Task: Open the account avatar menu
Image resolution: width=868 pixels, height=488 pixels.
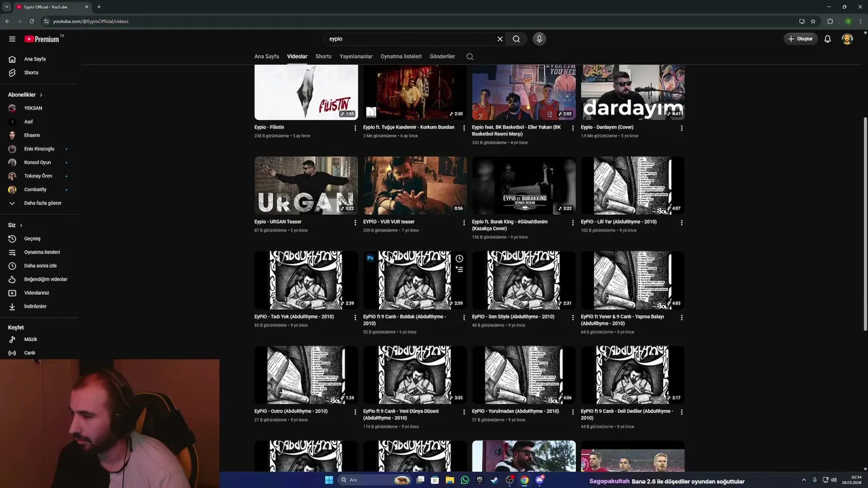Action: tap(847, 39)
